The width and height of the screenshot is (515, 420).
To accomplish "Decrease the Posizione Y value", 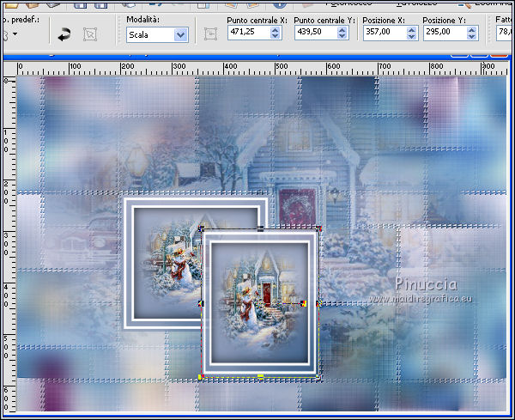I will 471,36.
